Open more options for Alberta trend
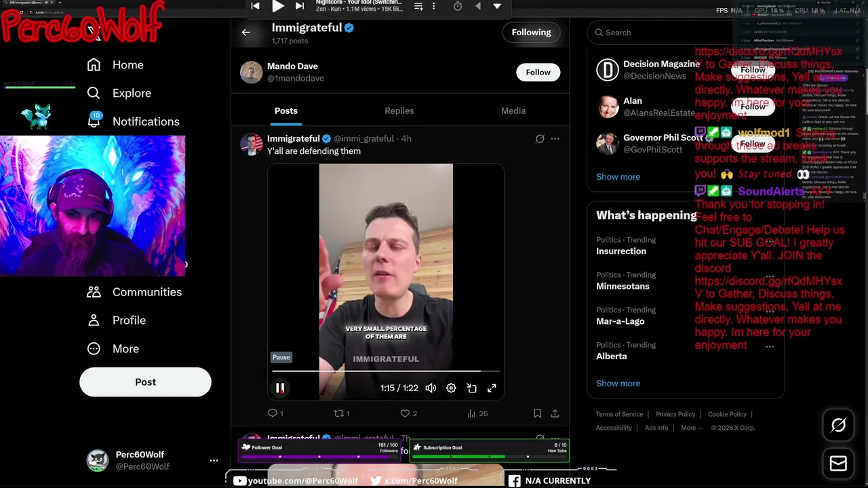This screenshot has width=868, height=488. (x=770, y=346)
